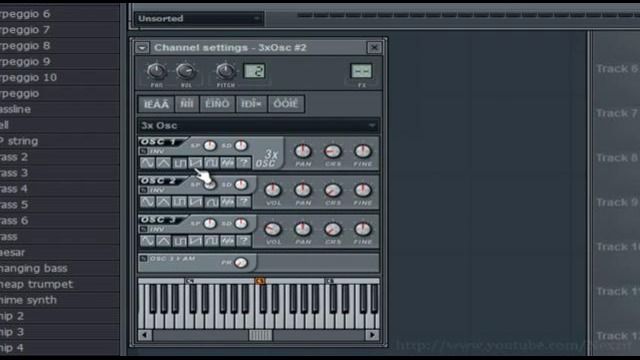
Task: Click OSC 1 CRS coarse tune knob
Action: point(333,151)
